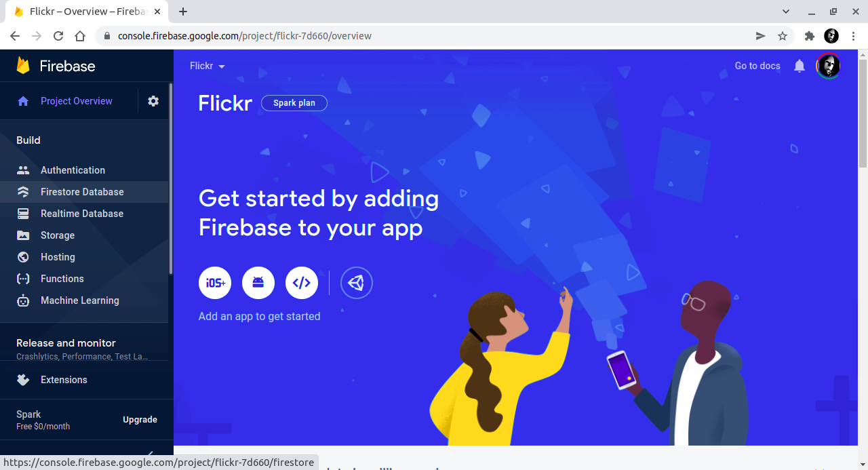Add a Web app code icon
Viewport: 868px width, 470px height.
302,283
